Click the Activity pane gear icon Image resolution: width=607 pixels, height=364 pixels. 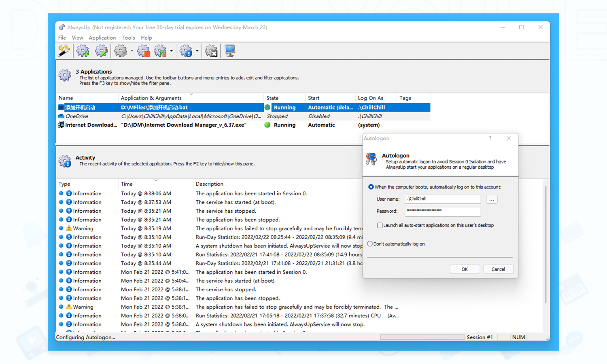pos(65,161)
